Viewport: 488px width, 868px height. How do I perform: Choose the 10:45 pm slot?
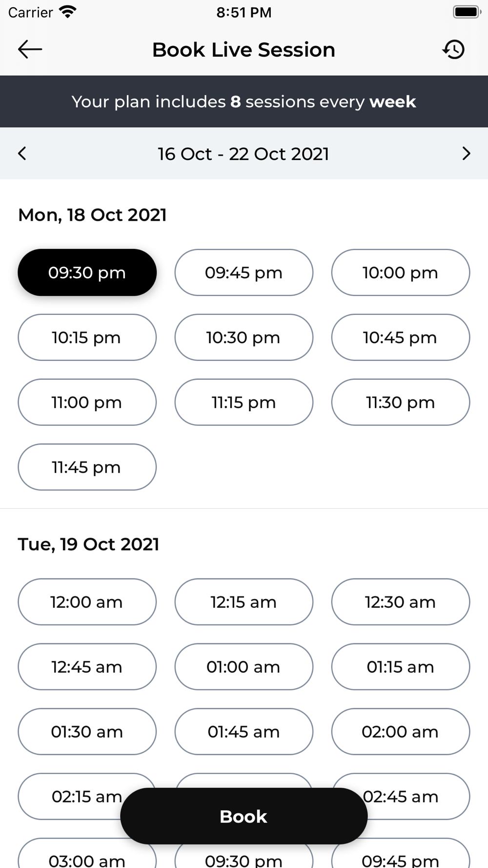point(401,337)
